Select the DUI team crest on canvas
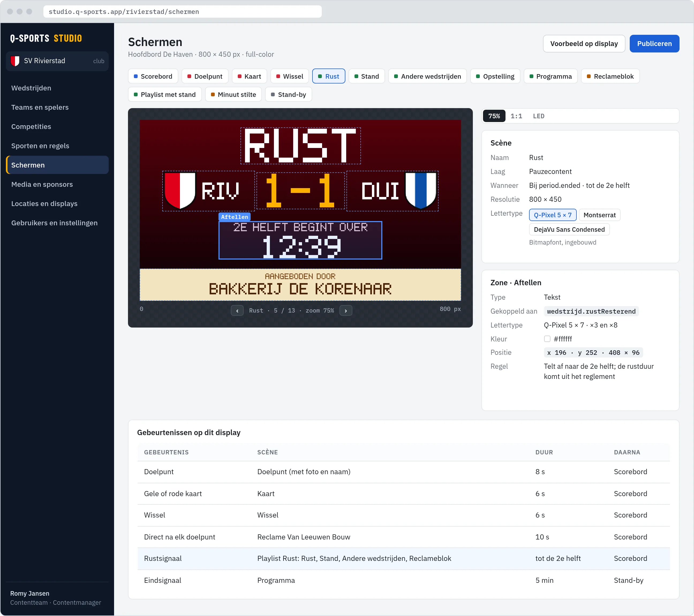The width and height of the screenshot is (694, 616). pos(421,191)
